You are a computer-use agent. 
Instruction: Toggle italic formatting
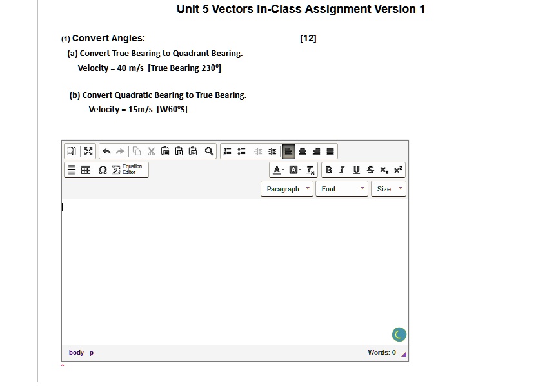point(341,170)
